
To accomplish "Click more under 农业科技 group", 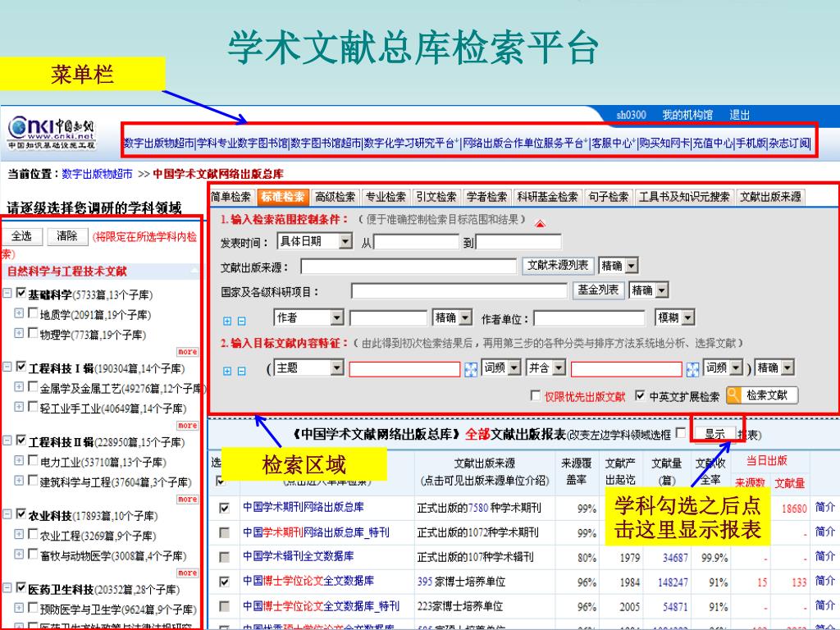I will point(188,573).
